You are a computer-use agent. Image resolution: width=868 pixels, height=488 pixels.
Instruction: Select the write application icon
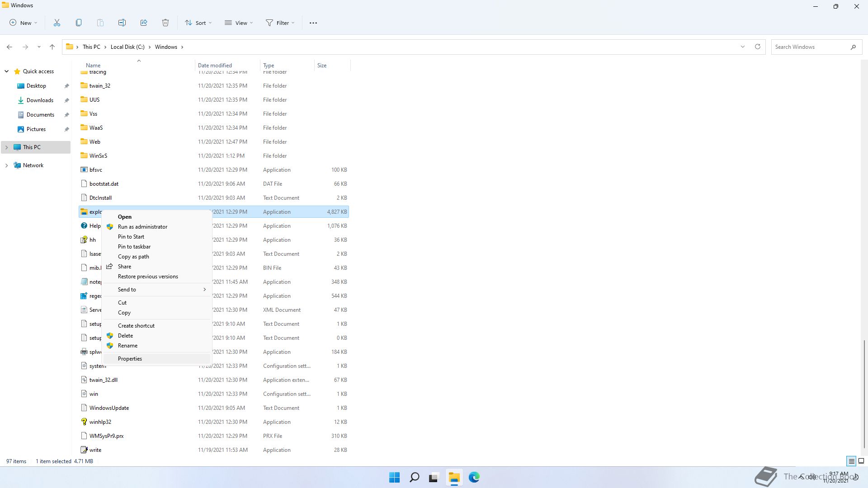tap(84, 450)
